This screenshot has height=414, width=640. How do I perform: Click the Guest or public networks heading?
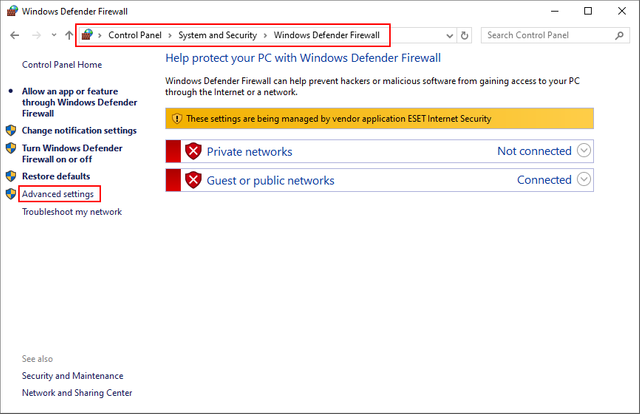click(271, 180)
